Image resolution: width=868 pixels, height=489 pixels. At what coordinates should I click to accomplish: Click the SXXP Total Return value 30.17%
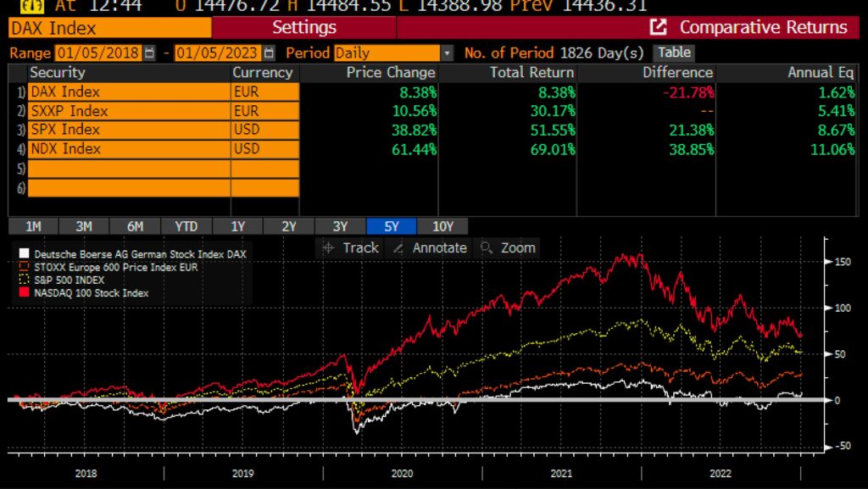click(553, 111)
